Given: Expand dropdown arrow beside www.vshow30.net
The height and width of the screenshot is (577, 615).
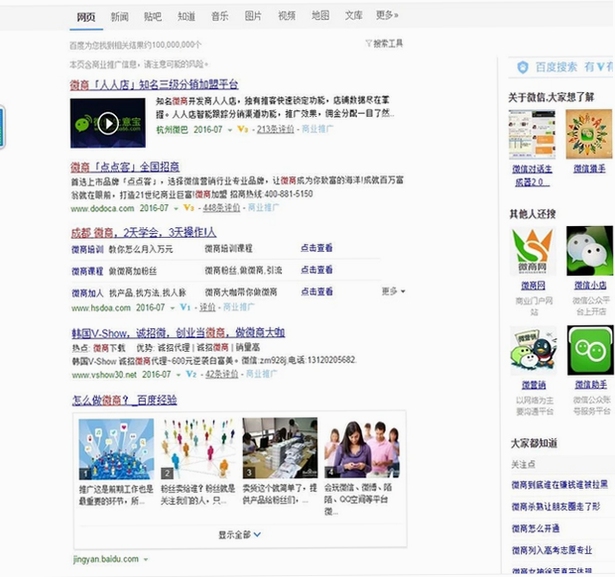Looking at the screenshot, I should (178, 375).
